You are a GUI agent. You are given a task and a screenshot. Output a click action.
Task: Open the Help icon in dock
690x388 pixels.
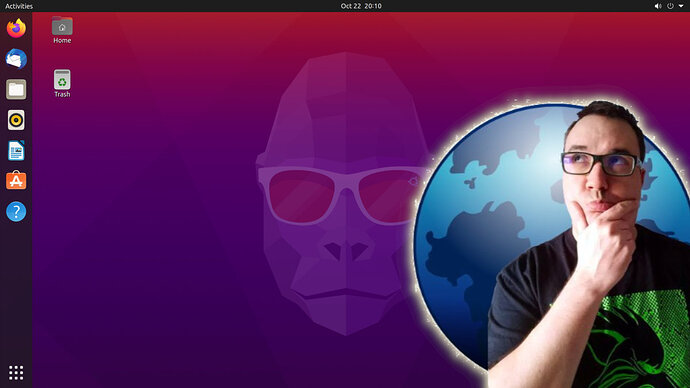pos(16,212)
